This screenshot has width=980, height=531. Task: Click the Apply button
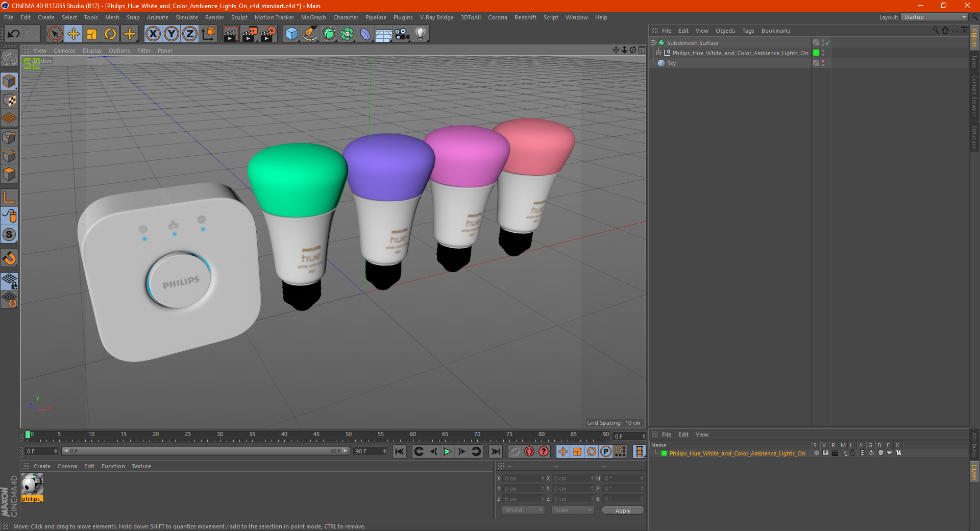tap(623, 511)
